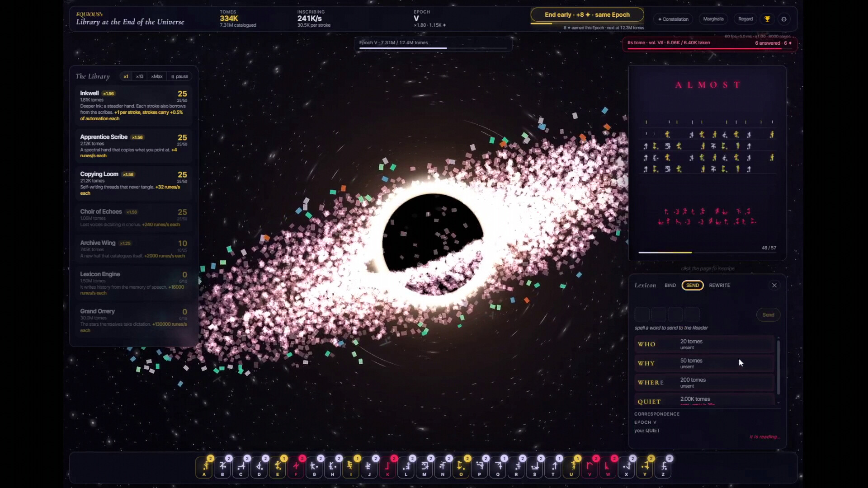Select the rune key for letter I
The image size is (868, 488).
pos(351,467)
